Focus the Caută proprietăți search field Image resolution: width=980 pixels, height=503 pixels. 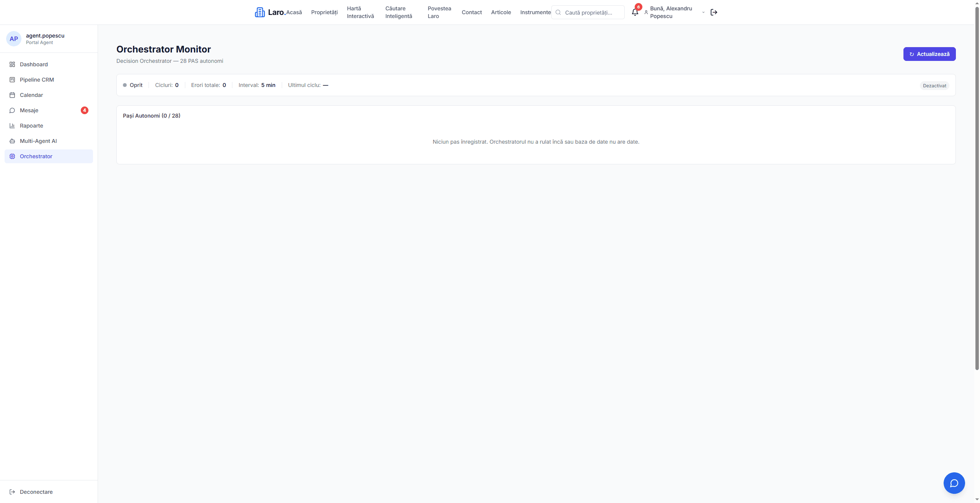pos(592,13)
